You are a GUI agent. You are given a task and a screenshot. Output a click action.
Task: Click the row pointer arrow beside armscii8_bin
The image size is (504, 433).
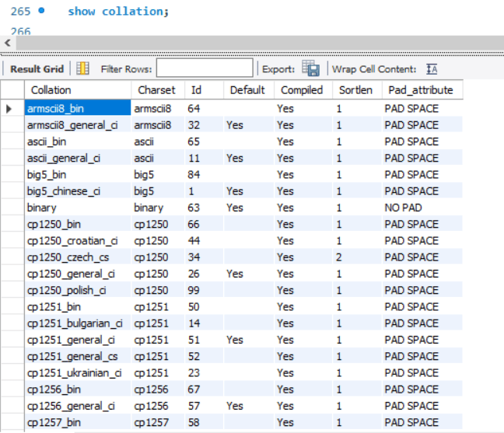(x=9, y=109)
